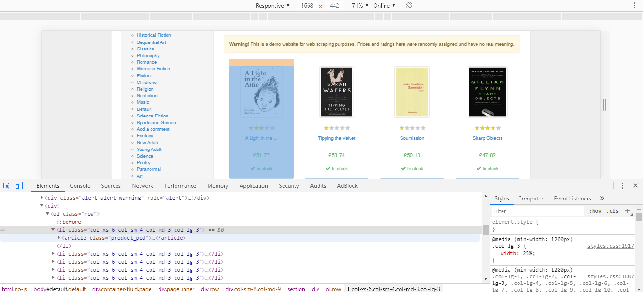Close the DevTools panel

point(635,185)
